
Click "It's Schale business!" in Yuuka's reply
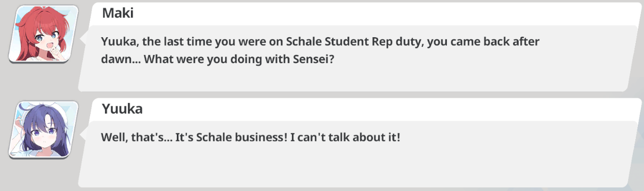[x=232, y=138]
